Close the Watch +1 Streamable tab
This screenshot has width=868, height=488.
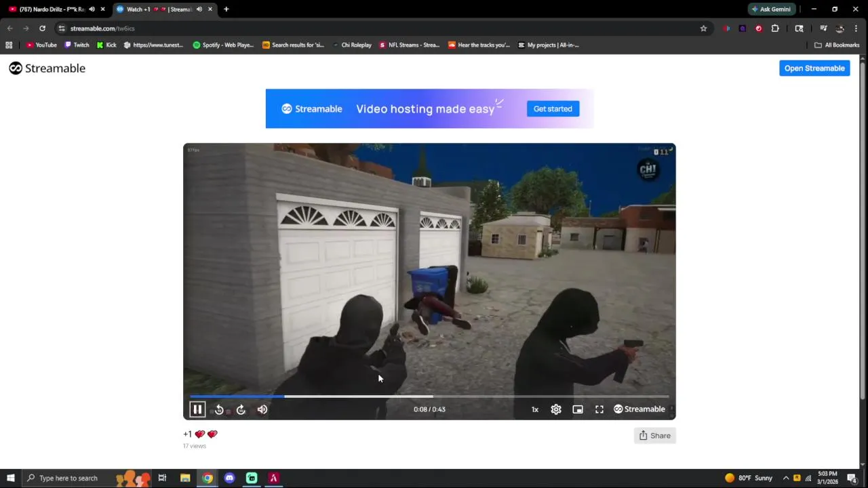click(210, 9)
